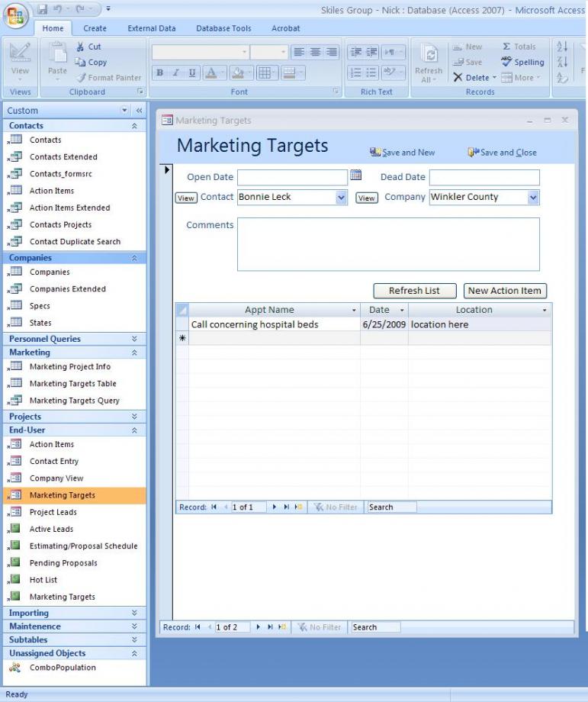Click the Totals sigma icon
This screenshot has height=702, width=588.
click(x=506, y=47)
